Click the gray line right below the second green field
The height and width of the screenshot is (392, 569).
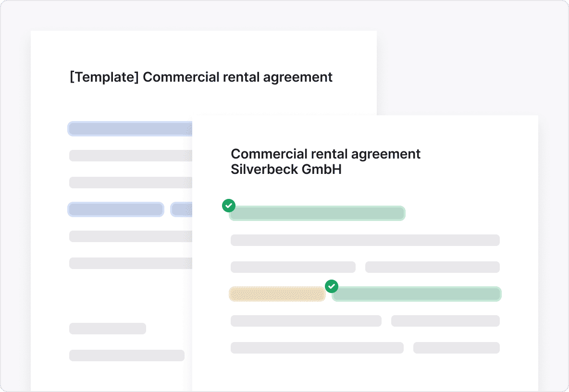click(x=445, y=321)
